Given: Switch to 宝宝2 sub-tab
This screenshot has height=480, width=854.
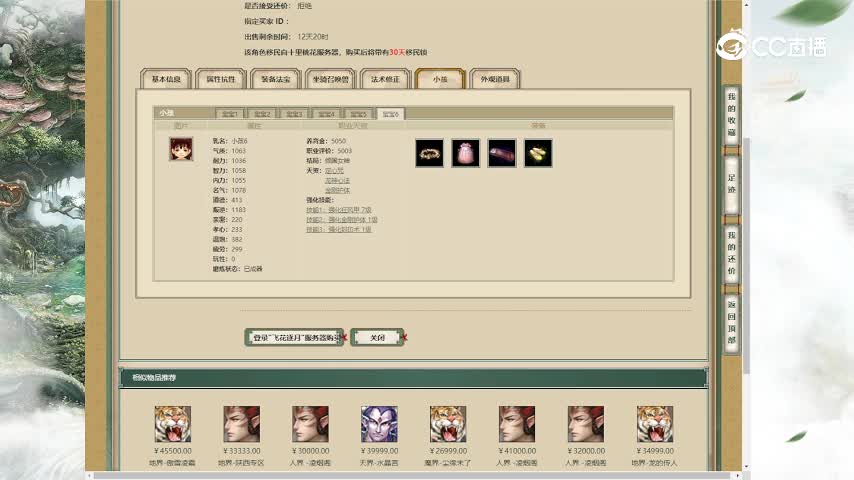Looking at the screenshot, I should click(262, 114).
